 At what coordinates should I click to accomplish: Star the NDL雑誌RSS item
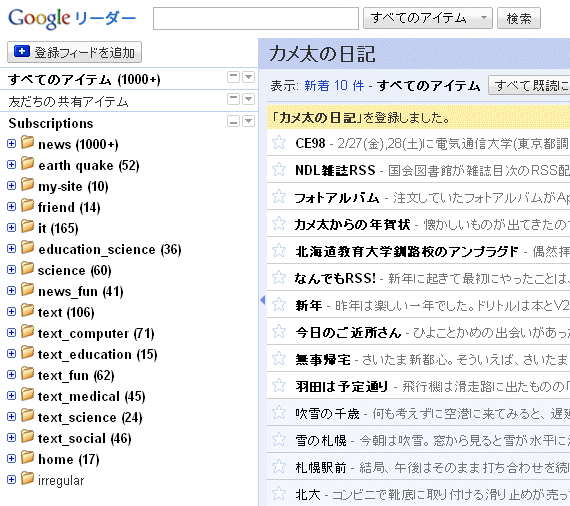(x=279, y=169)
